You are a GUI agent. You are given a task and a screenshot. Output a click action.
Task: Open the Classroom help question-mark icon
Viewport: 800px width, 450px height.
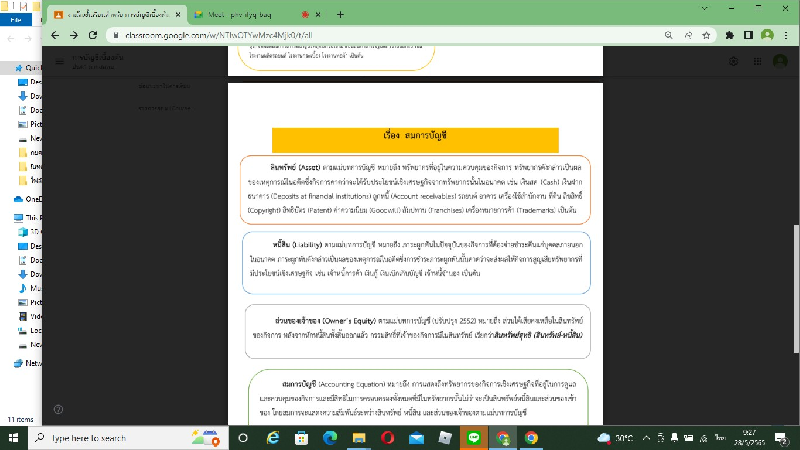(x=58, y=409)
